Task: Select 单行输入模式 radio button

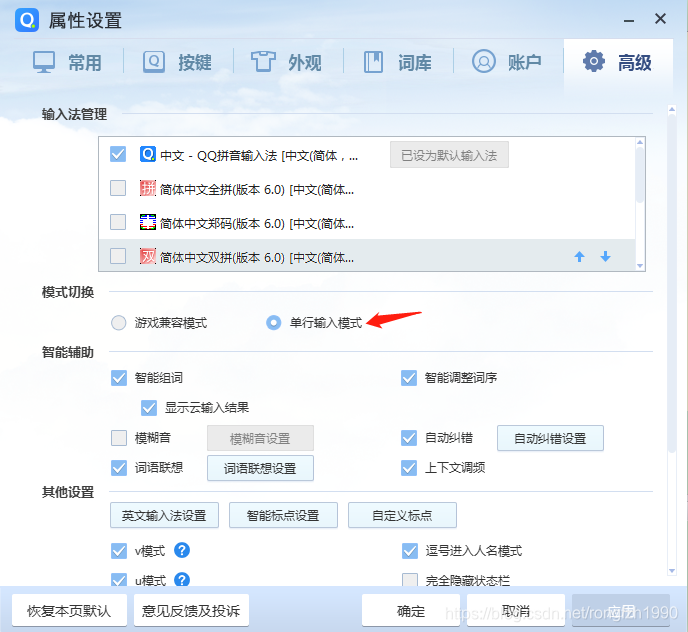Action: [274, 323]
